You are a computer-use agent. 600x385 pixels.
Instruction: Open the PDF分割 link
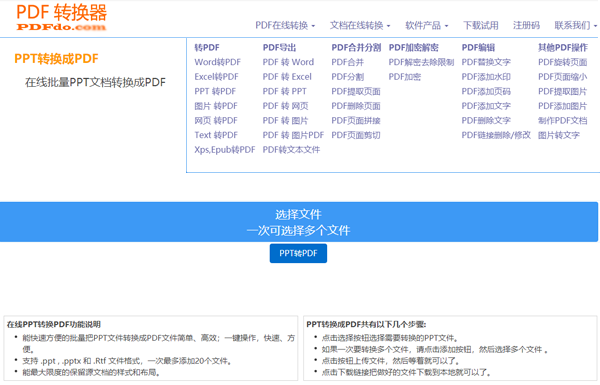(347, 77)
